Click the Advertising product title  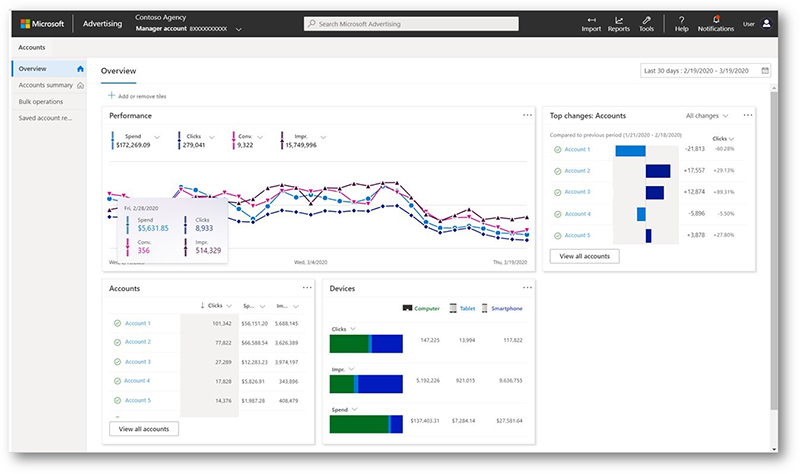click(103, 23)
